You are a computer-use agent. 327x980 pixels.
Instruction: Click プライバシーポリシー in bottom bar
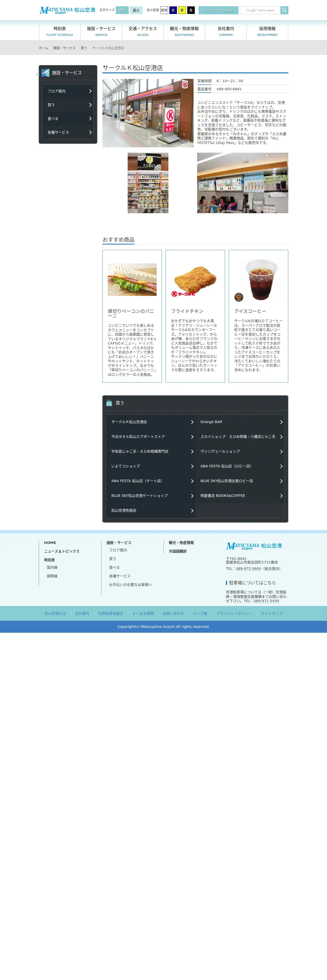coord(234,613)
